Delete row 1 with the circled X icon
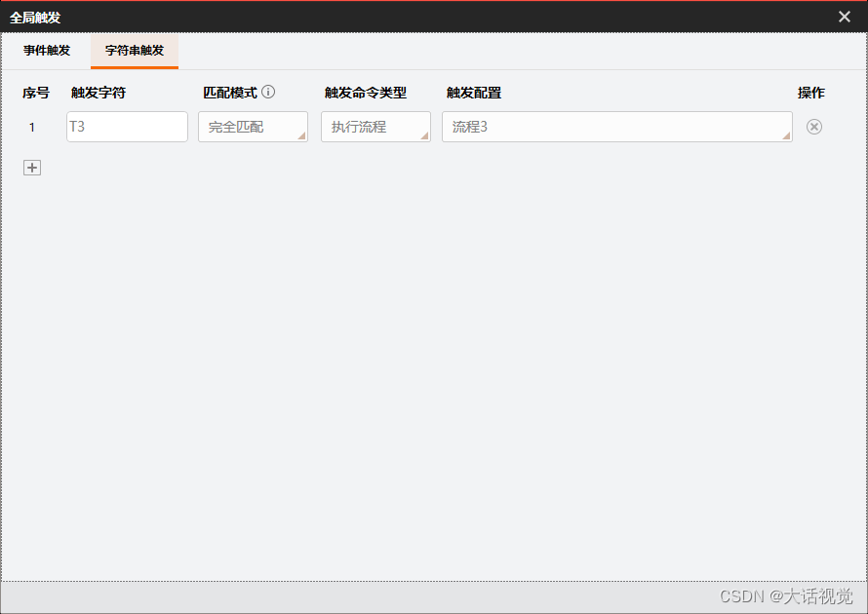Screen dimensions: 868x614 point(813,127)
